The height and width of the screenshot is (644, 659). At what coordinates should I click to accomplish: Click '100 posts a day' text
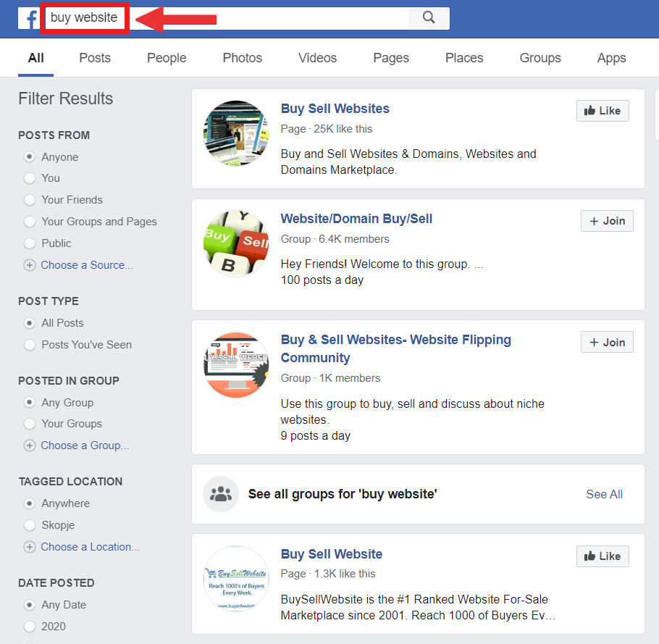(322, 280)
